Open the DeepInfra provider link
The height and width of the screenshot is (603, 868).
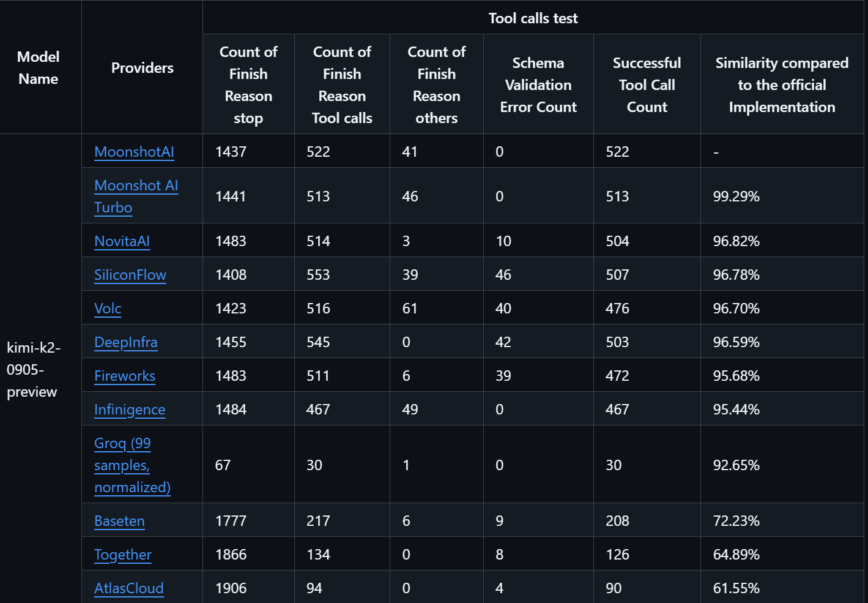pos(125,342)
